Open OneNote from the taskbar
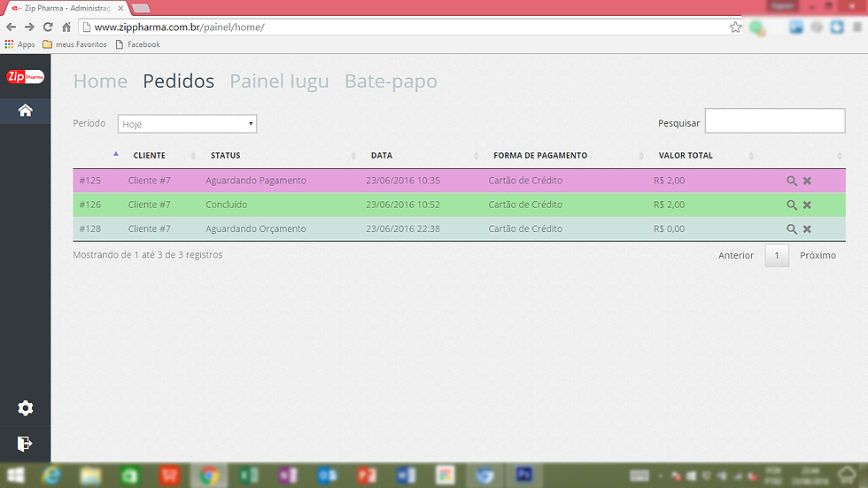This screenshot has height=488, width=868. pyautogui.click(x=288, y=476)
